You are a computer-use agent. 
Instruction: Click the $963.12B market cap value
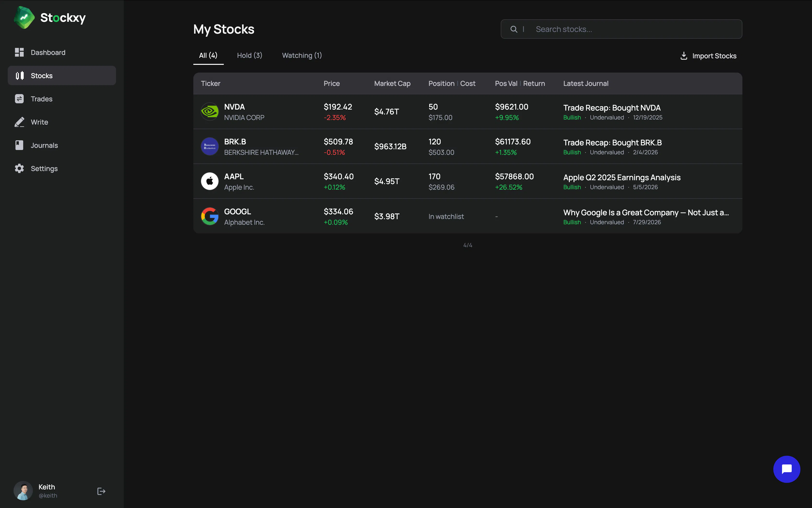390,147
